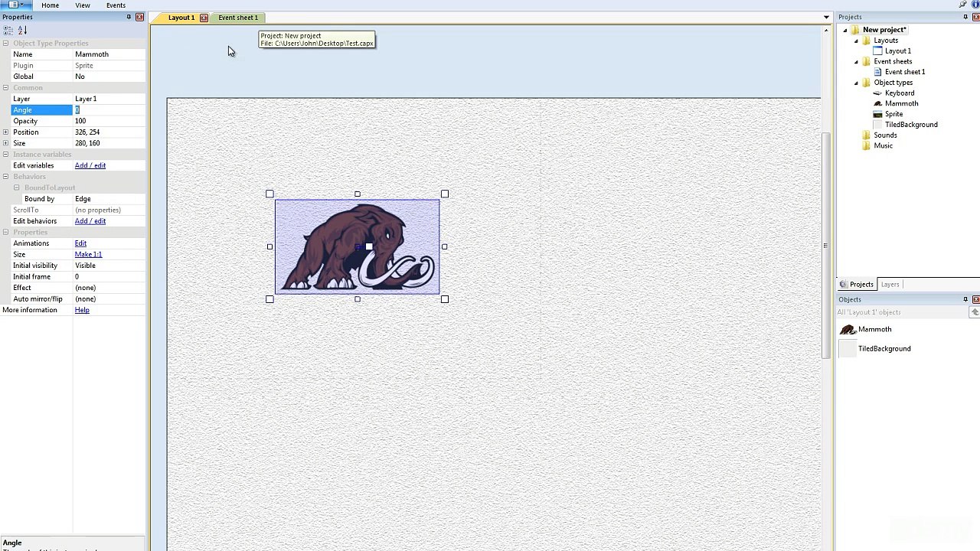Switch to the Event sheet 1 tab

tap(238, 18)
